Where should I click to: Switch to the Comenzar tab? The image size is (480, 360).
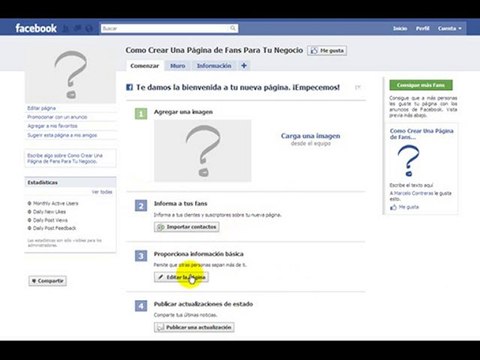point(145,66)
